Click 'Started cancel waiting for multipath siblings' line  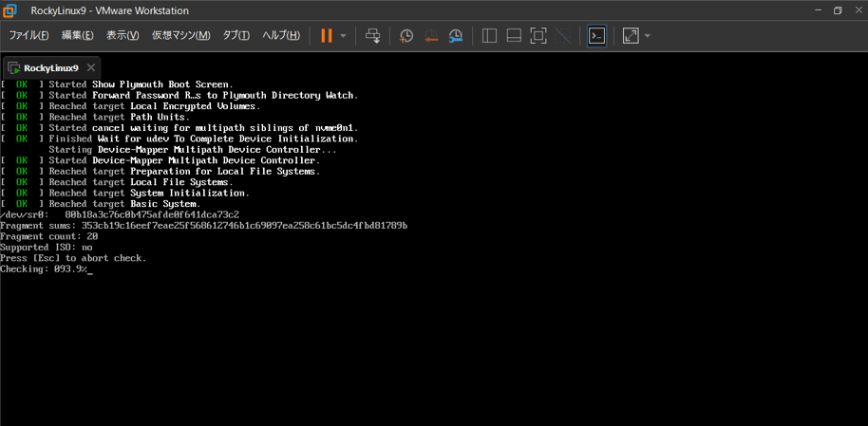[179, 128]
